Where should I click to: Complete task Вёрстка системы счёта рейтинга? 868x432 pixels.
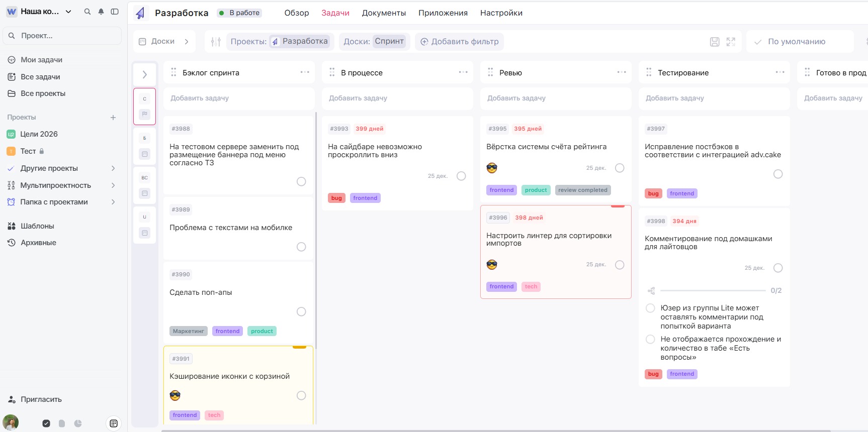tap(620, 168)
